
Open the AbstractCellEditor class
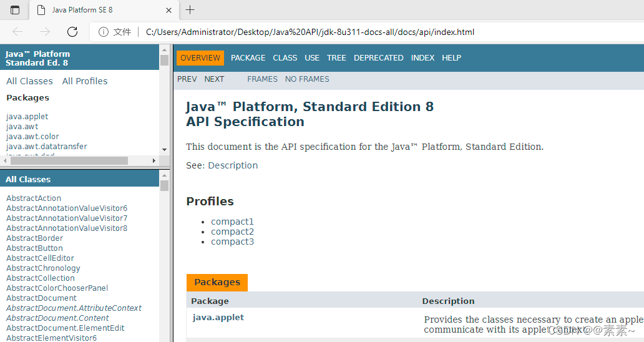(x=40, y=258)
